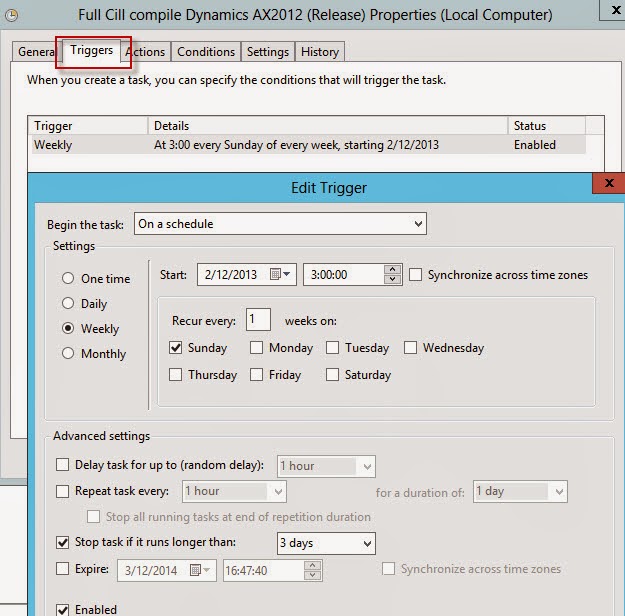This screenshot has width=625, height=616.
Task: Enable Delay task for up to random delay
Action: [x=63, y=464]
